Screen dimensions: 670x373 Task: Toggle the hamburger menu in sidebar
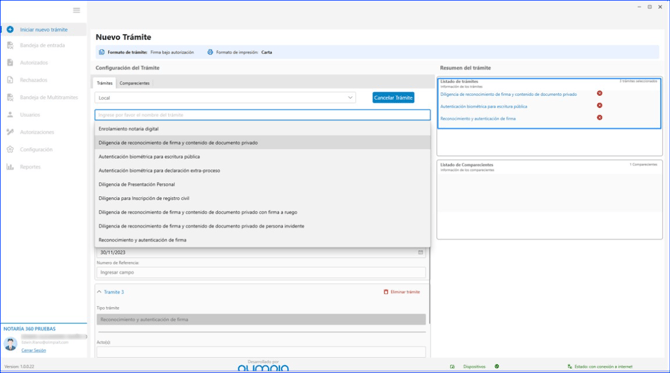click(x=76, y=10)
